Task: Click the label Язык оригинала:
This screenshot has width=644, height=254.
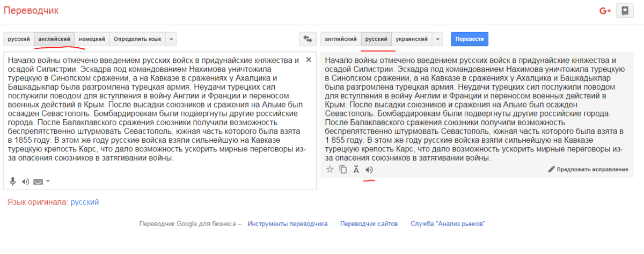Action: 38,202
